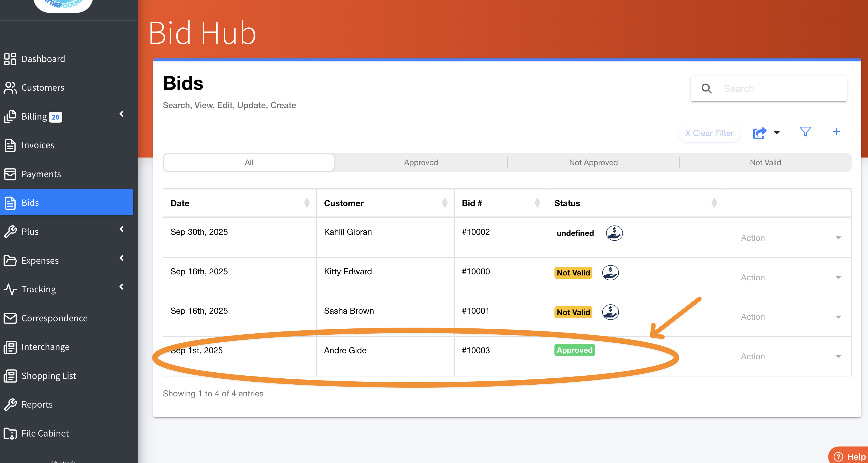Click the filter funnel icon
Image resolution: width=868 pixels, height=463 pixels.
(x=805, y=132)
